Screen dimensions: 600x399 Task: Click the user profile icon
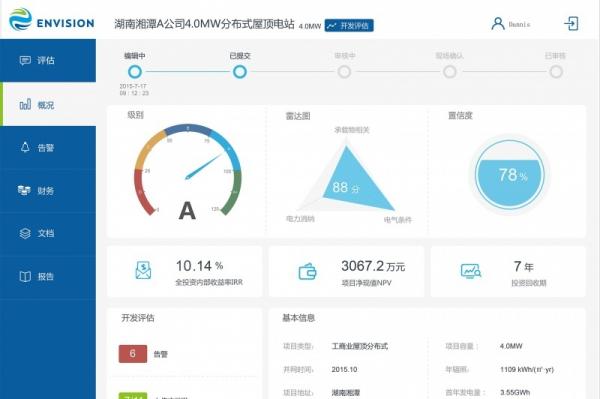pyautogui.click(x=498, y=24)
